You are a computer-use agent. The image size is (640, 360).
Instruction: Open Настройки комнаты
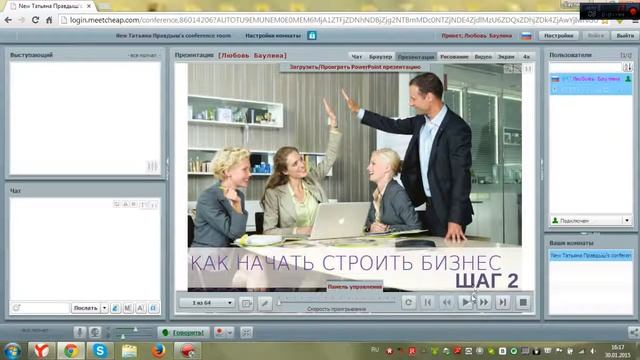pyautogui.click(x=273, y=36)
